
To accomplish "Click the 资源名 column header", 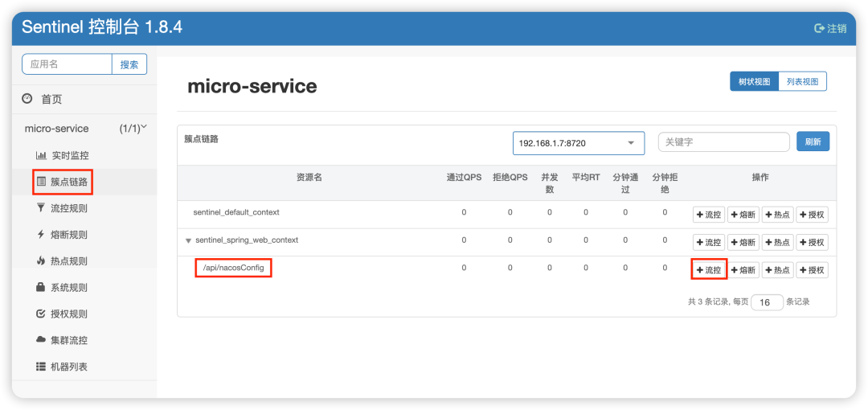I will pos(309,178).
